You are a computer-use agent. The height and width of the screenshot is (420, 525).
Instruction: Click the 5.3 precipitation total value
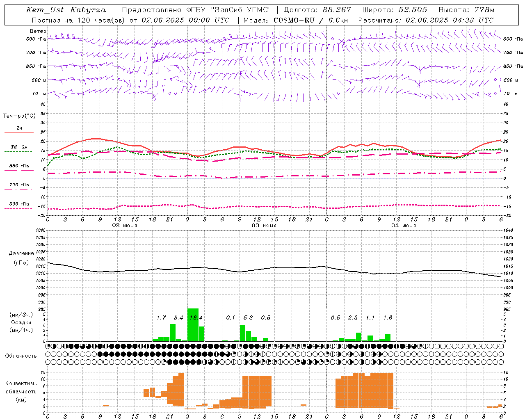[248, 317]
